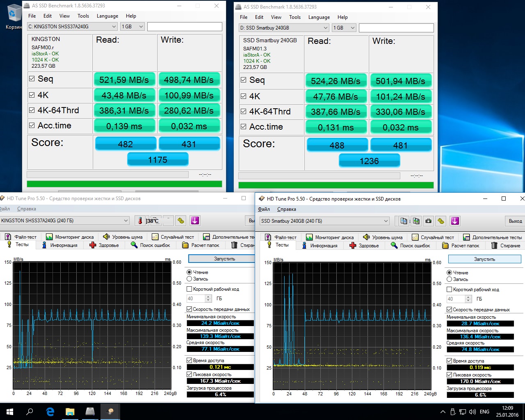The image size is (525, 420).
Task: Open File Explorer from the taskbar
Action: (70, 412)
